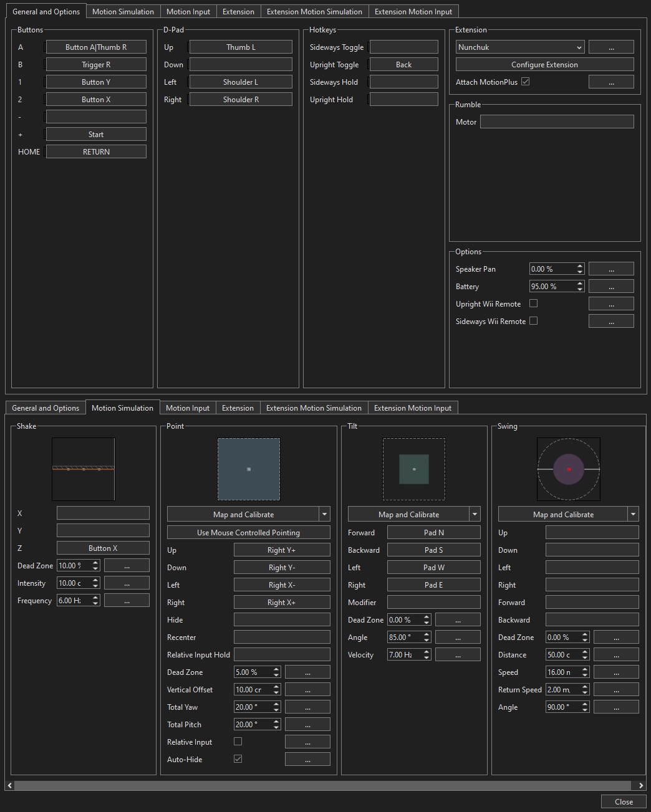Click the horizontal scrollbar track
The width and height of the screenshot is (651, 812).
pos(324,785)
